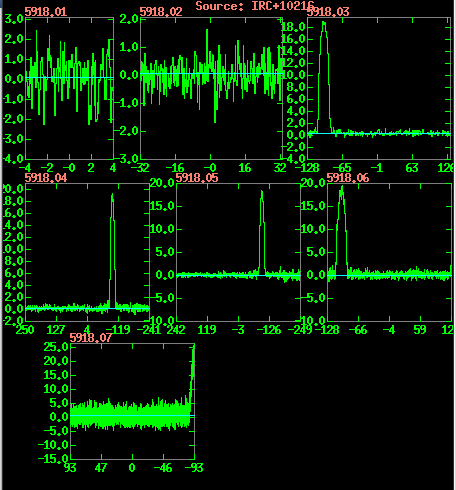Click x-axis value 59 under plot 5918.06
Image resolution: width=456 pixels, height=490 pixels.
point(420,330)
